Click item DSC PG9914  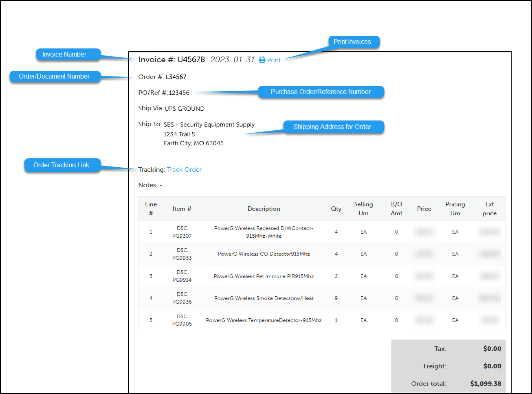tap(182, 276)
